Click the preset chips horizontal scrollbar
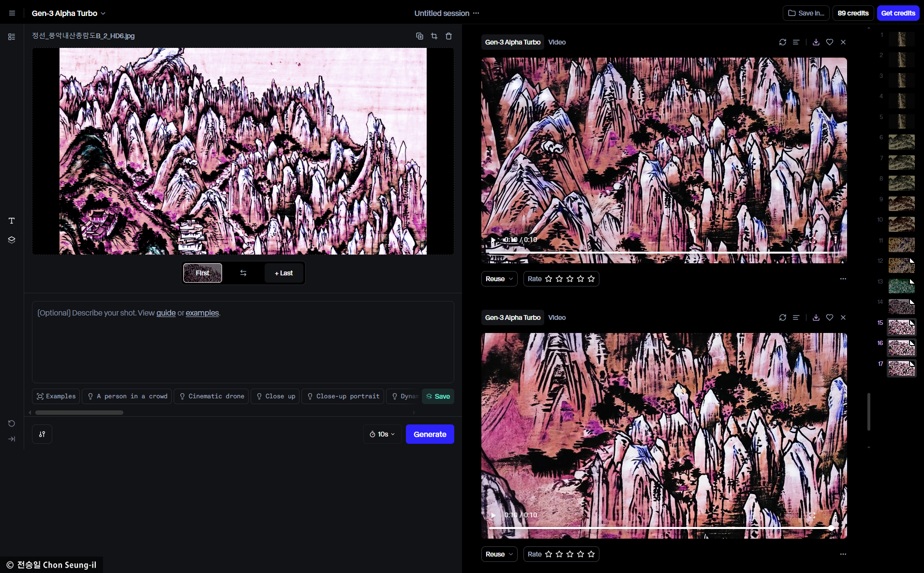 click(x=79, y=413)
